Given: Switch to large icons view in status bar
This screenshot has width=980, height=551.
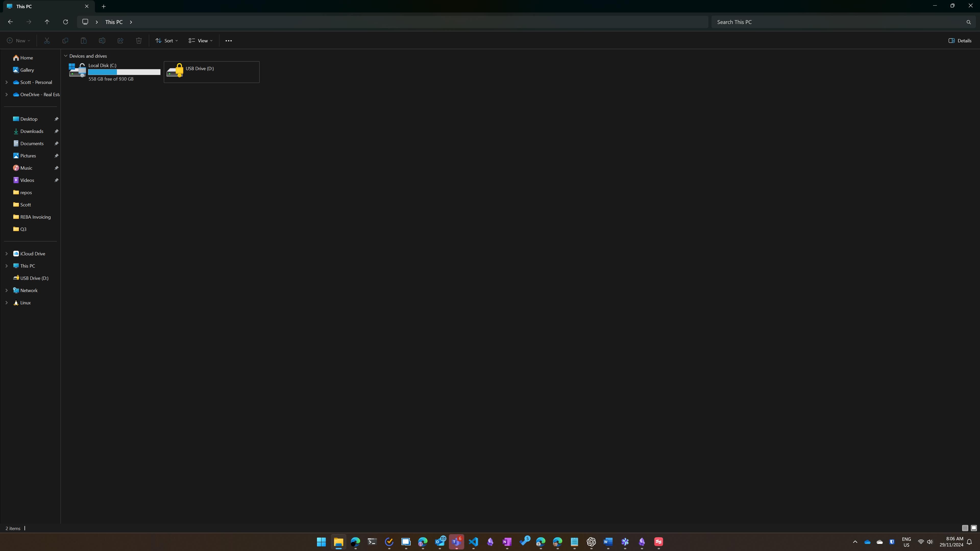Looking at the screenshot, I should click(x=974, y=528).
